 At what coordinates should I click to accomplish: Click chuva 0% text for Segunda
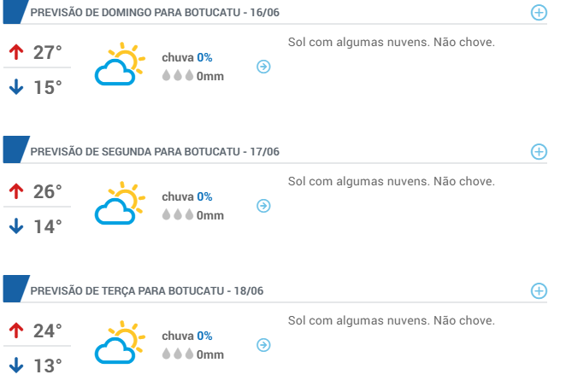[187, 197]
